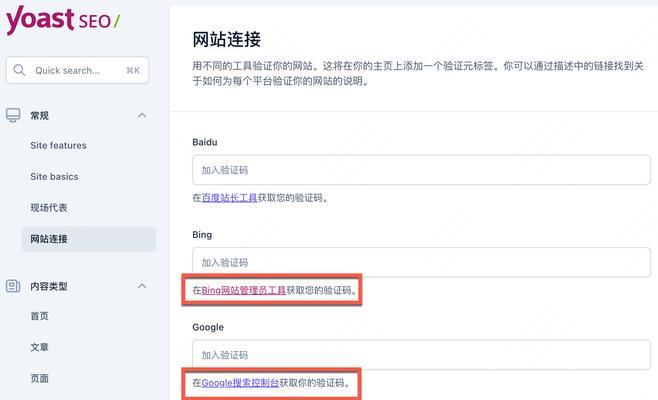This screenshot has width=658, height=400.
Task: Click the 网站连接 page heading
Action: click(x=227, y=39)
